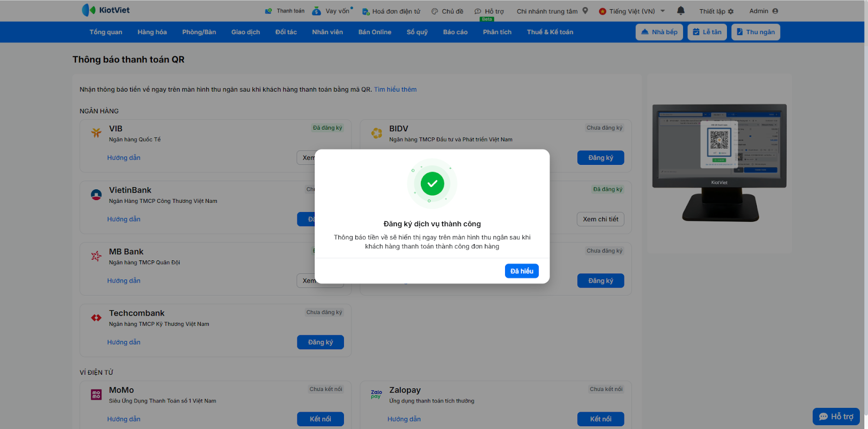Switch to the Nhà bếp kitchen screen
868x429 pixels.
(659, 32)
